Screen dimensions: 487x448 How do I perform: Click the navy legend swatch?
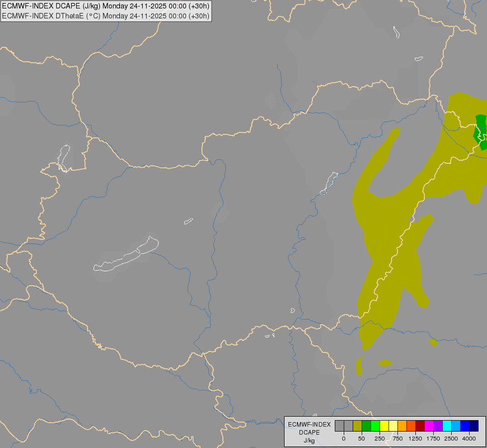point(474,426)
